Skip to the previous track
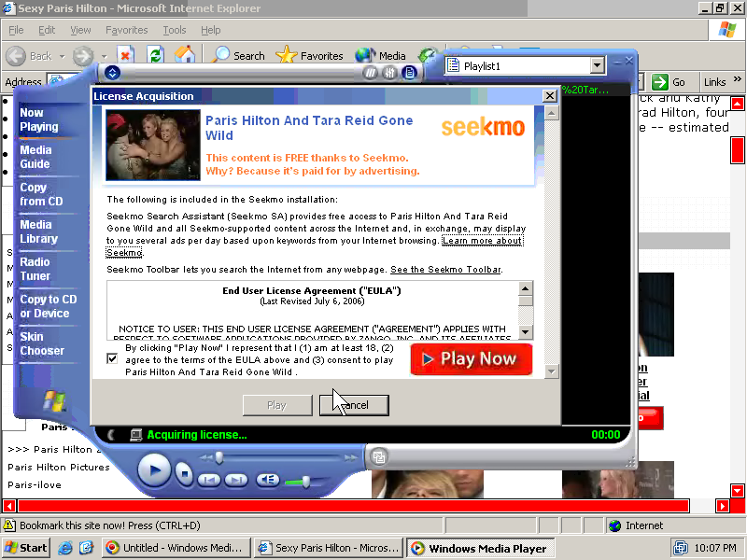The image size is (747, 560). (x=208, y=480)
